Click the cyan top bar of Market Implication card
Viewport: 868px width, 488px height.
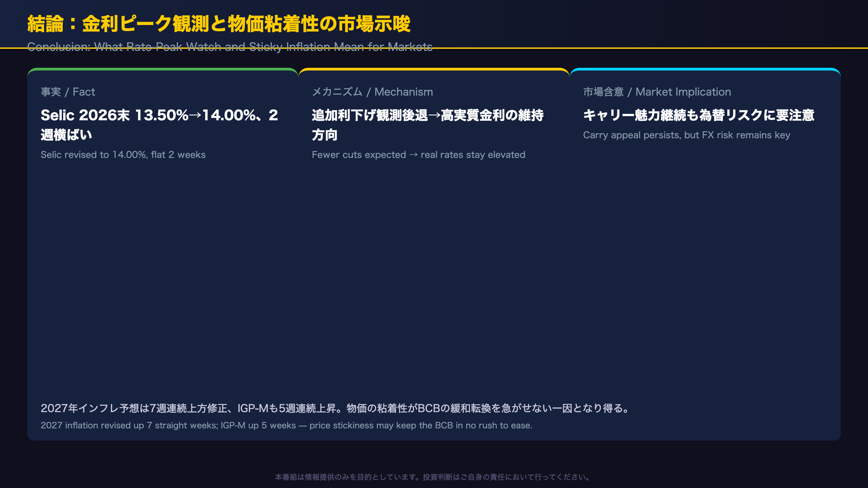coord(705,69)
